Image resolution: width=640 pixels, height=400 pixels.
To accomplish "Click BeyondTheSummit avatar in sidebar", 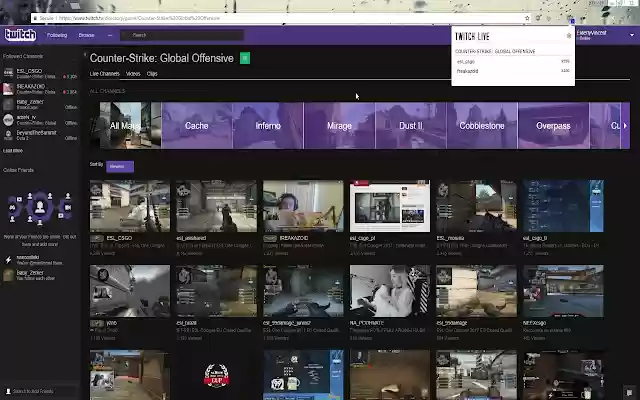I will click(x=8, y=135).
